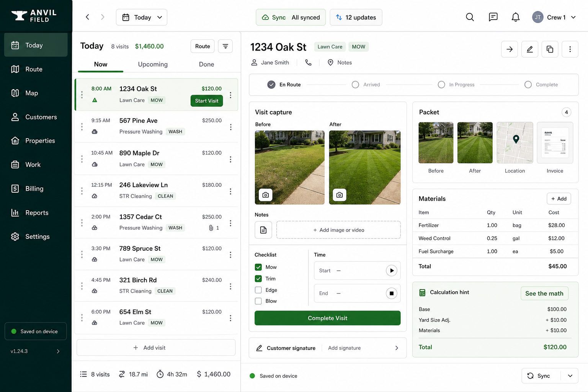Screen dimensions: 588x392
Task: Click the Sync All synced status
Action: (x=291, y=17)
